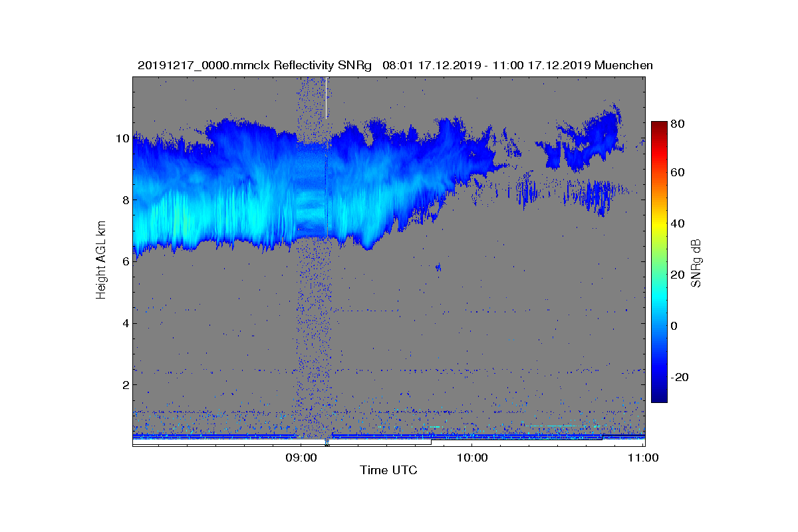
Task: Pick the yellow band of the colorbar
Action: point(659,226)
